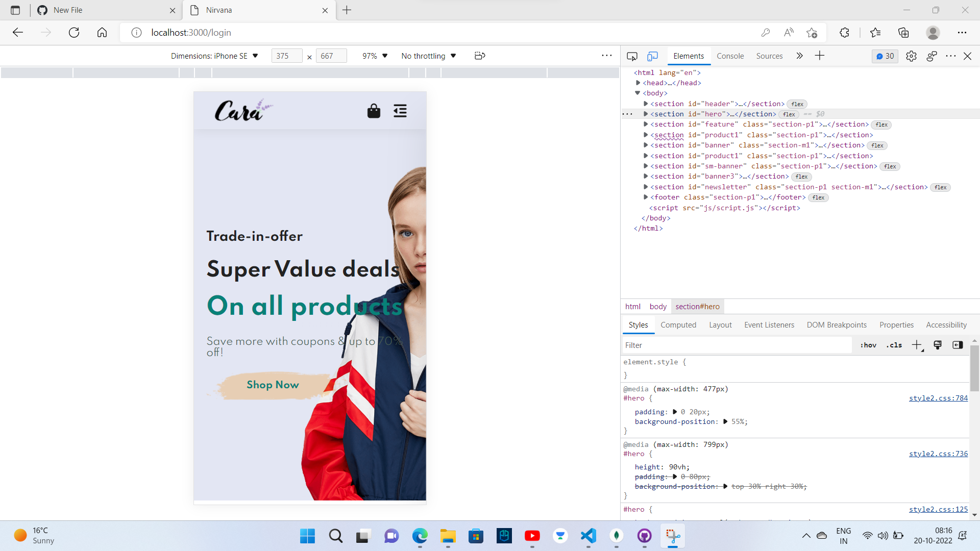
Task: Open the Event Listeners tab
Action: tap(769, 325)
